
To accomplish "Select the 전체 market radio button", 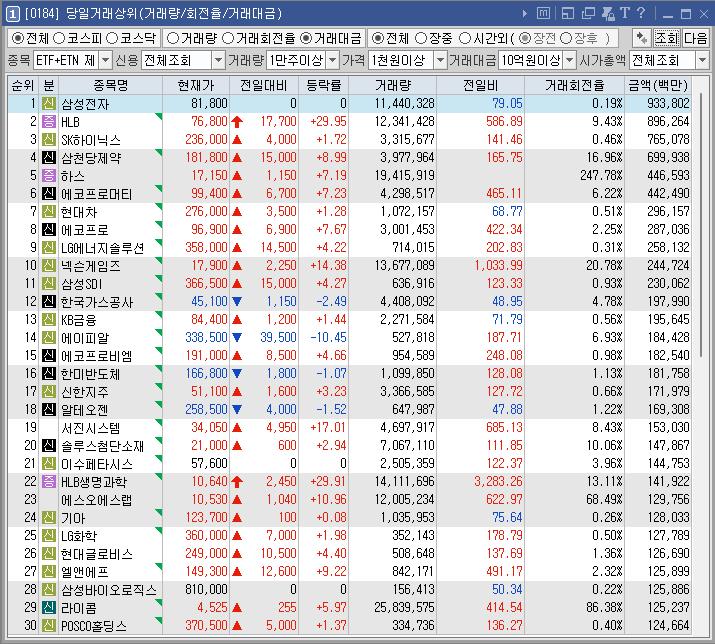I will tap(17, 38).
